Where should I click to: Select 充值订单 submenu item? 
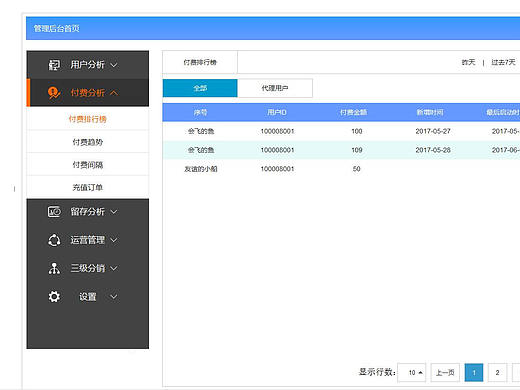point(88,187)
